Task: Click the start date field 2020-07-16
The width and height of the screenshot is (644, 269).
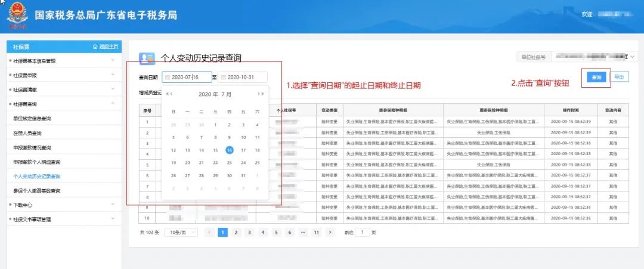Action: pos(187,77)
